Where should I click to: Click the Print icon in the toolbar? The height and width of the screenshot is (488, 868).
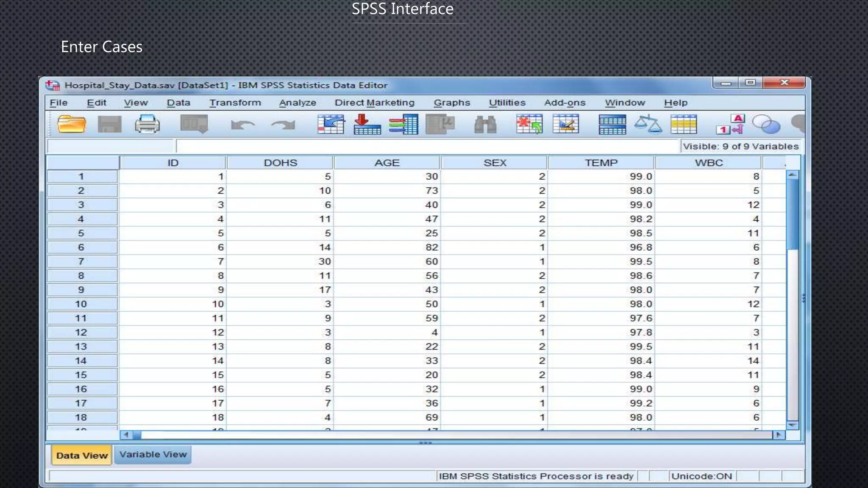pos(147,125)
